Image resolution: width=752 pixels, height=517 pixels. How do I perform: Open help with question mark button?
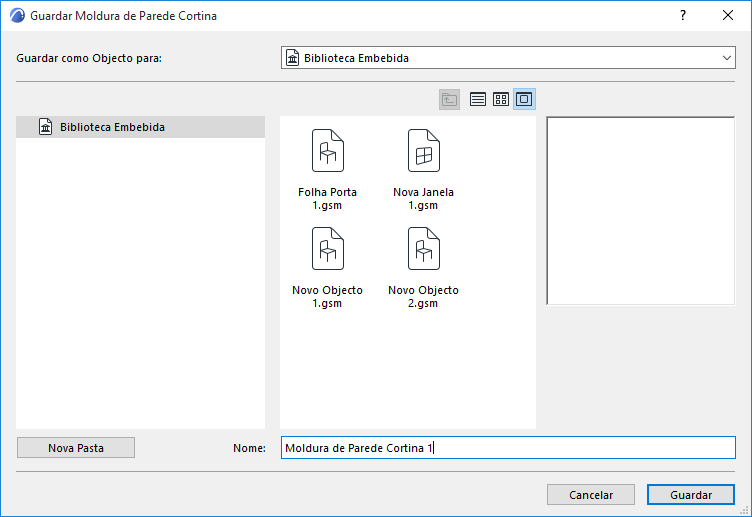point(683,15)
